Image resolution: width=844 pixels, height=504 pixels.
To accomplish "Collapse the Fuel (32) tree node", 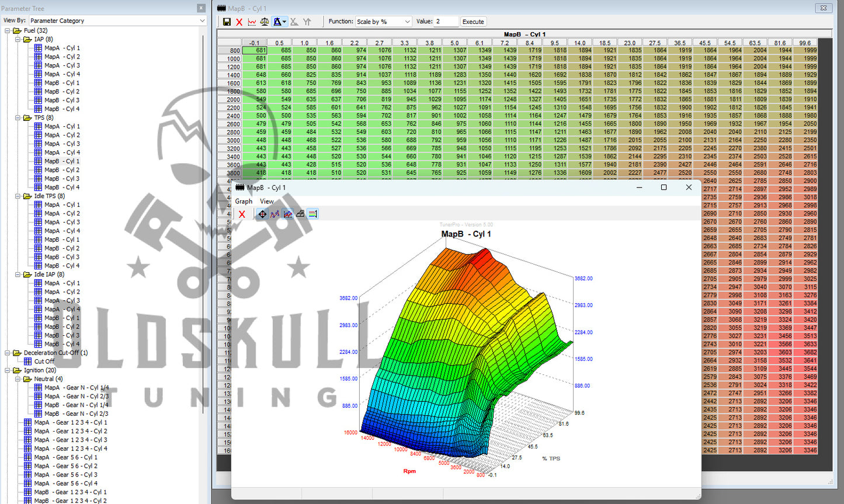I will click(x=8, y=30).
